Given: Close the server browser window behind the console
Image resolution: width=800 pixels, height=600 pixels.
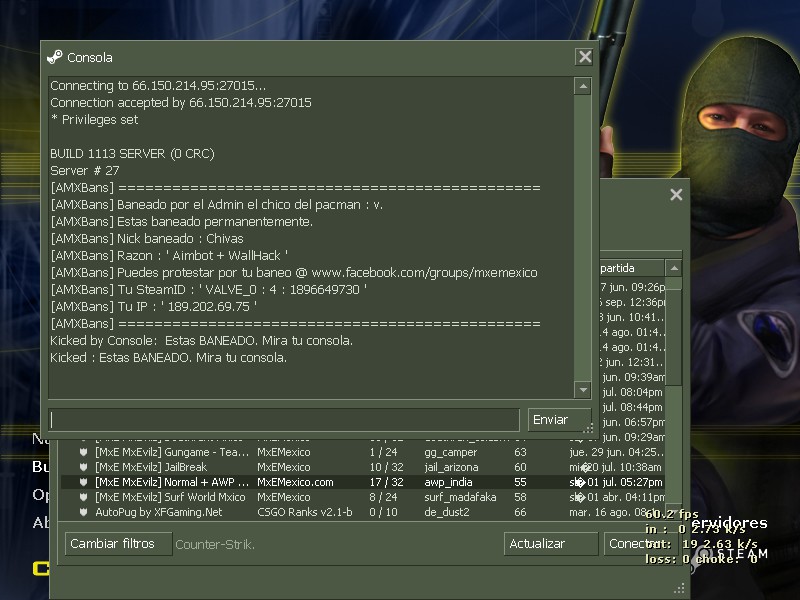Looking at the screenshot, I should [x=676, y=194].
